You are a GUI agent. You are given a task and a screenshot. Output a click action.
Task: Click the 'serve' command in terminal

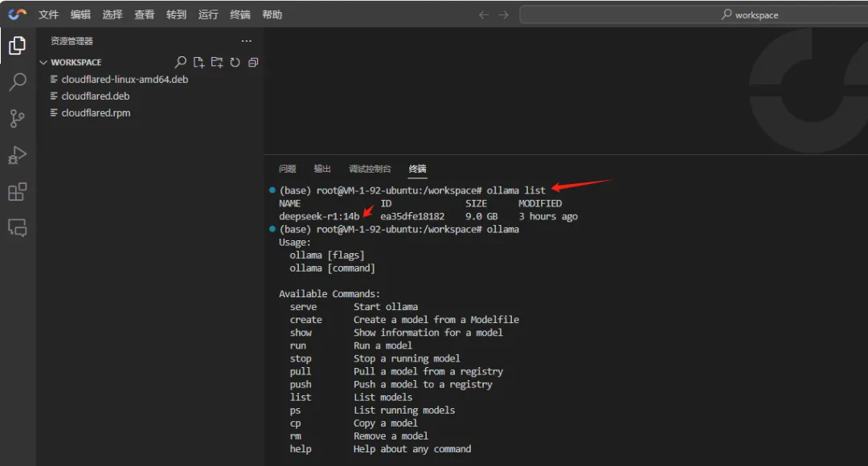(x=303, y=307)
